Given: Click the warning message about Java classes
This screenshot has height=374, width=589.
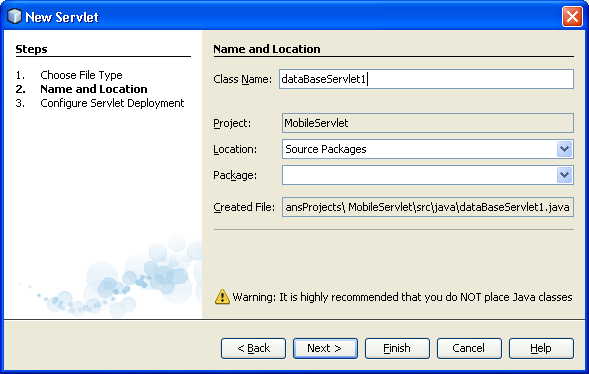Looking at the screenshot, I should [x=402, y=297].
